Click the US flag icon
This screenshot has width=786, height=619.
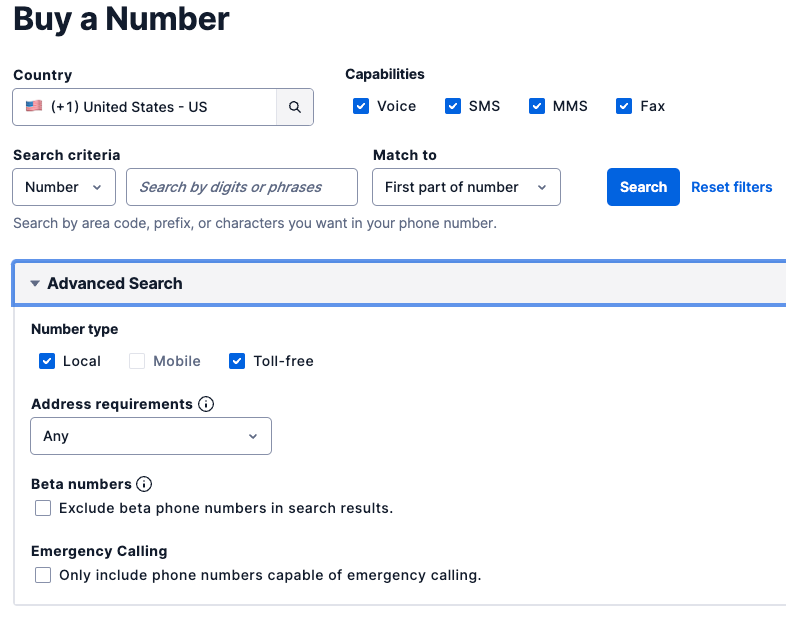coord(34,106)
